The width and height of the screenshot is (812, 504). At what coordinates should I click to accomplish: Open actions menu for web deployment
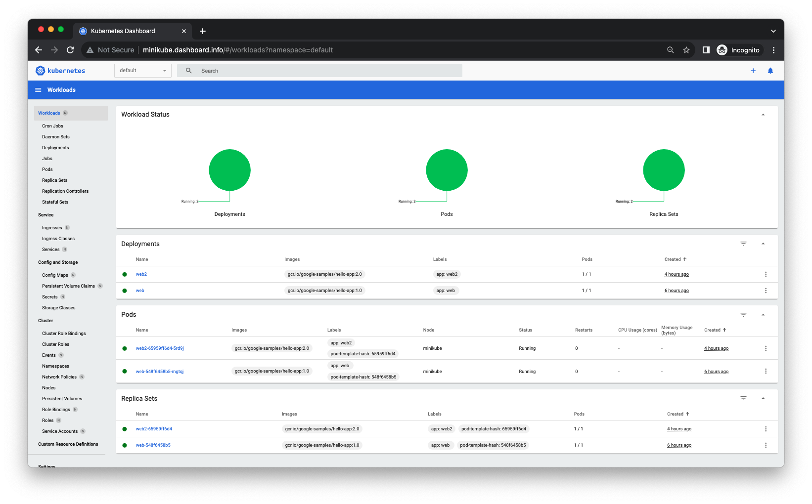coord(766,291)
